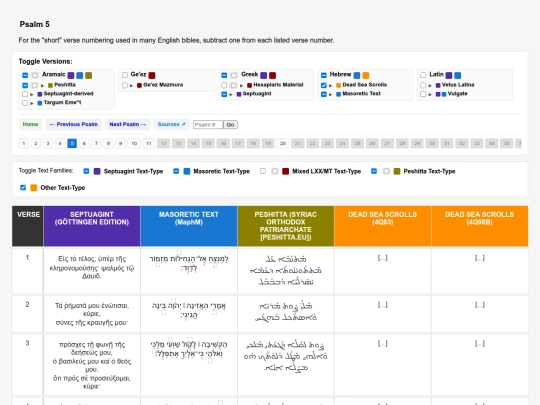540x405 pixels.
Task: Click the Peshitta (Syriac Orthodox Patriarchate) header
Action: [x=286, y=226]
